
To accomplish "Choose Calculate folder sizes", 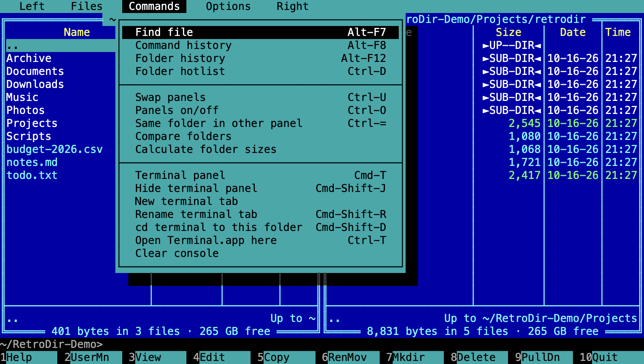I will click(261, 149).
